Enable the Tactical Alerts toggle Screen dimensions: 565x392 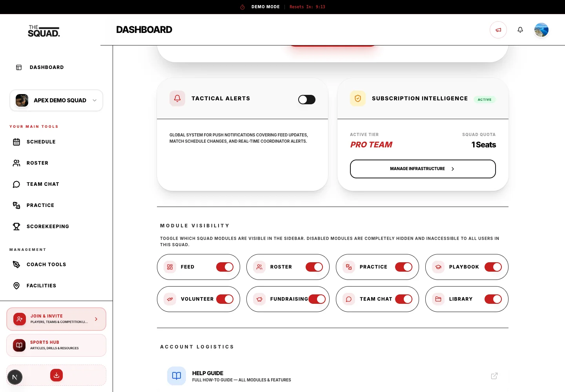pyautogui.click(x=307, y=100)
